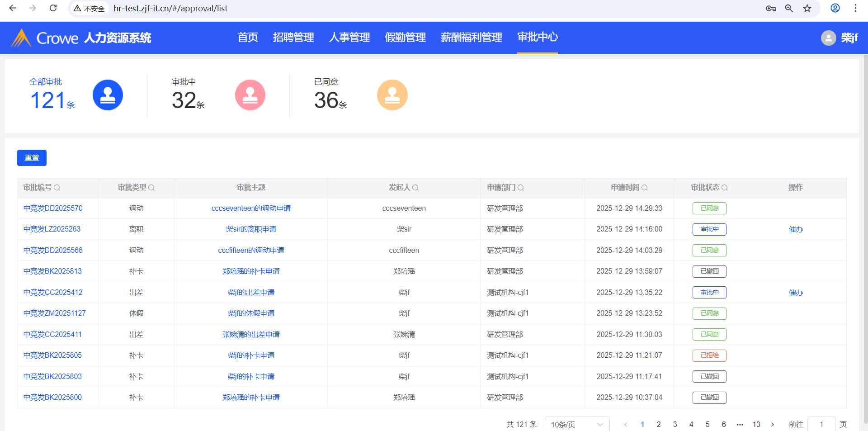
Task: Open the 发起人 column search icon
Action: click(415, 188)
